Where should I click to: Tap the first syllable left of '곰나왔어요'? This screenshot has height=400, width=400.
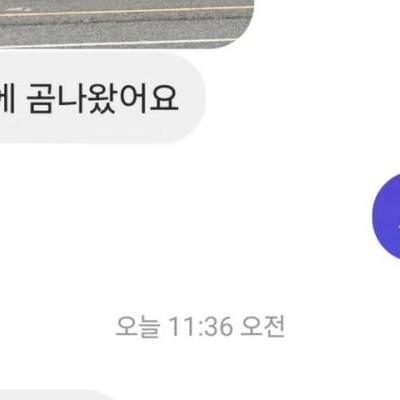tap(7, 98)
